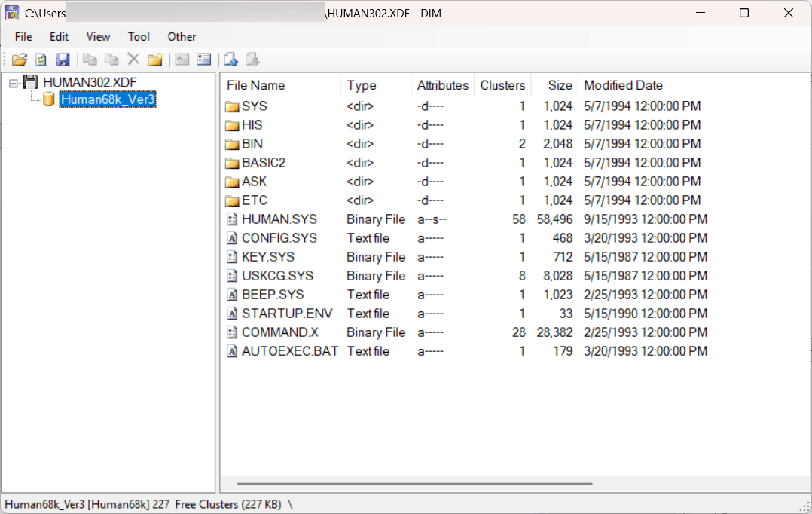Open the Tool menu

pyautogui.click(x=139, y=36)
